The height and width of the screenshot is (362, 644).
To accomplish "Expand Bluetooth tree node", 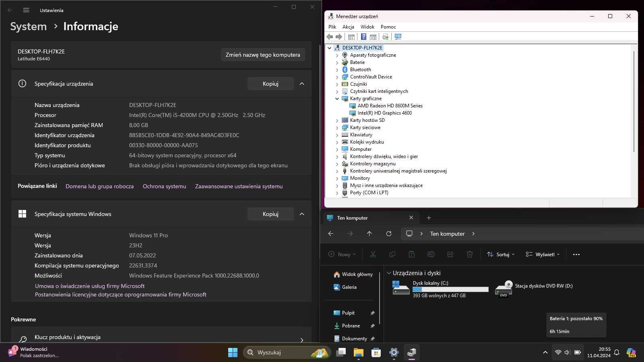I will [337, 70].
